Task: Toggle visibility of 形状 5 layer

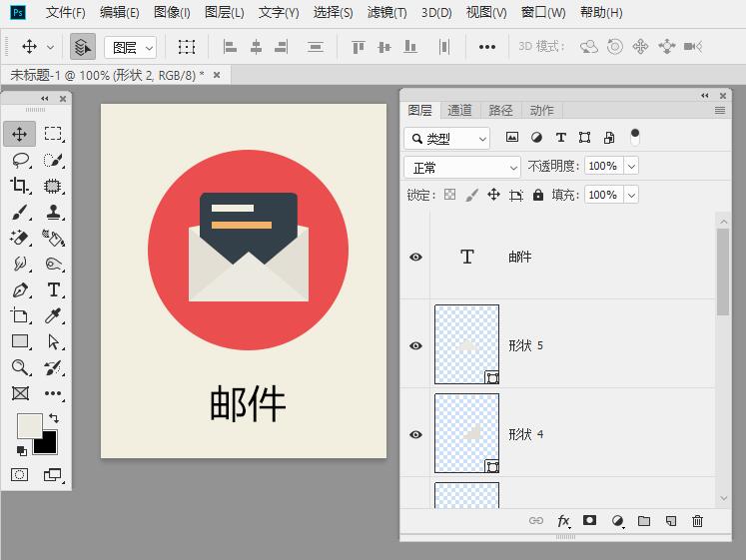Action: [415, 346]
